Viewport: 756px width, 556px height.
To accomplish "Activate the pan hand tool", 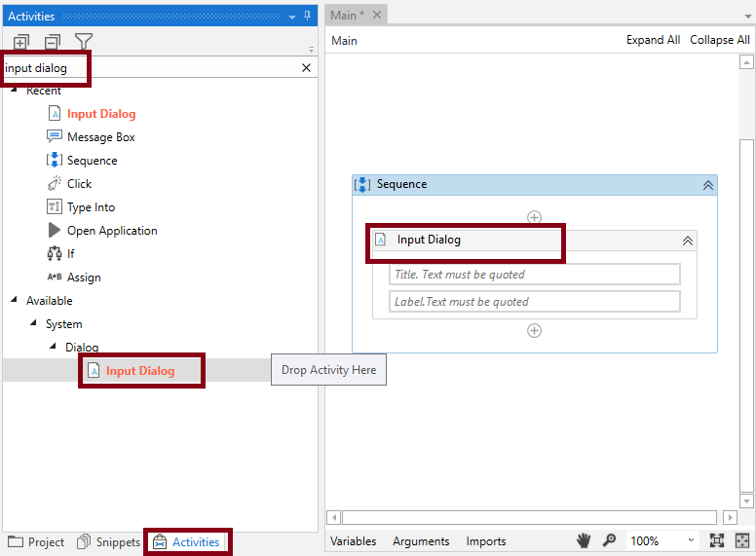I will click(584, 541).
